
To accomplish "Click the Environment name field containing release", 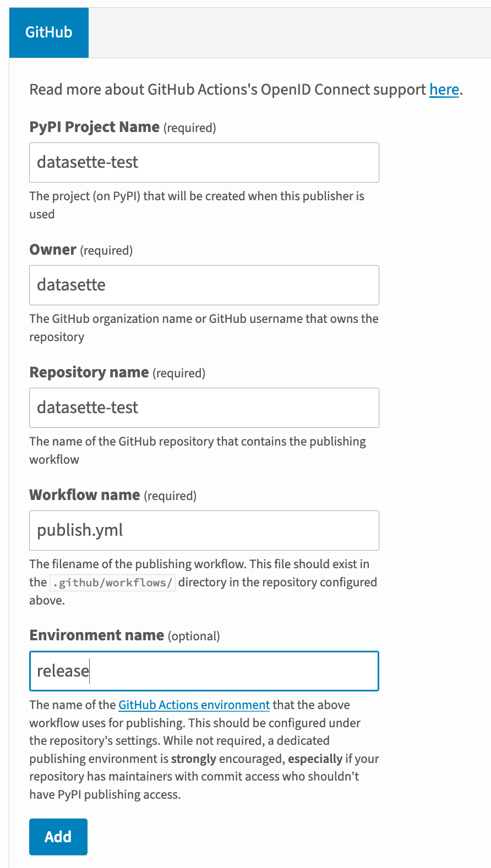I will click(x=204, y=671).
